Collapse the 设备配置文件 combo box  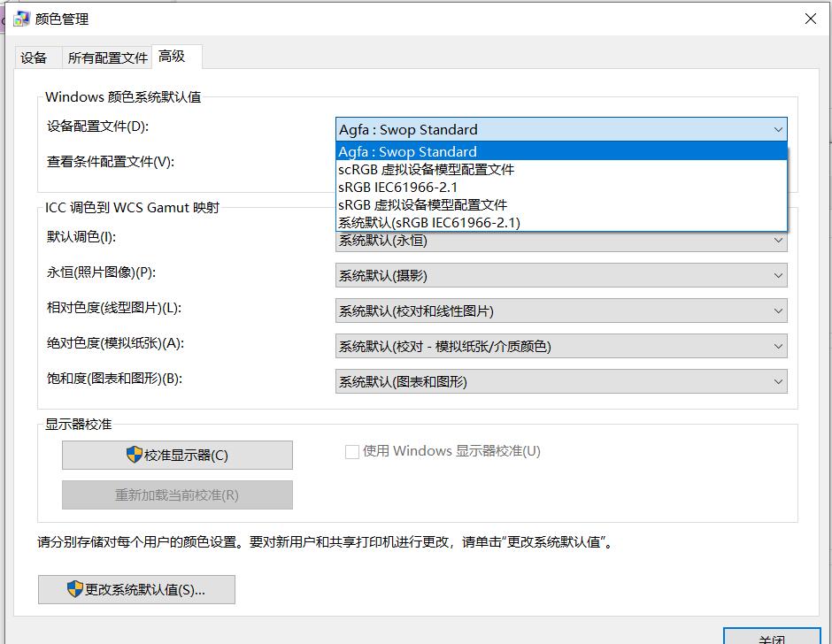pyautogui.click(x=561, y=129)
